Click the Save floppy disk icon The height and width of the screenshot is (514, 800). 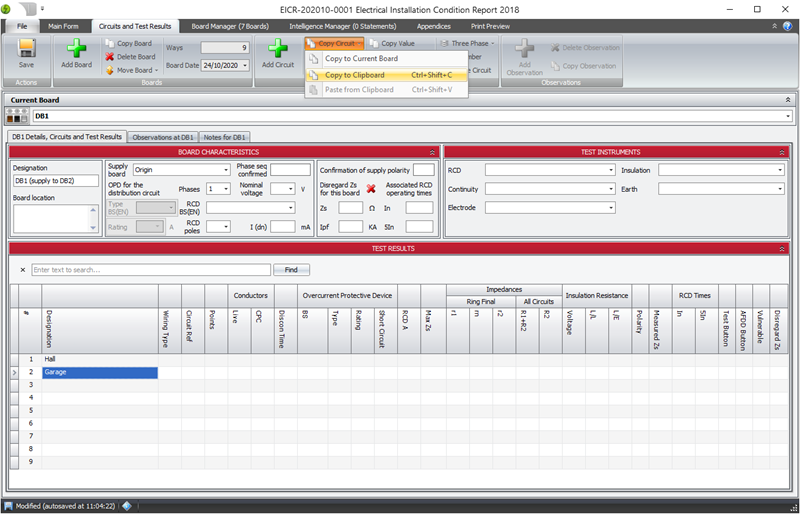[x=26, y=49]
